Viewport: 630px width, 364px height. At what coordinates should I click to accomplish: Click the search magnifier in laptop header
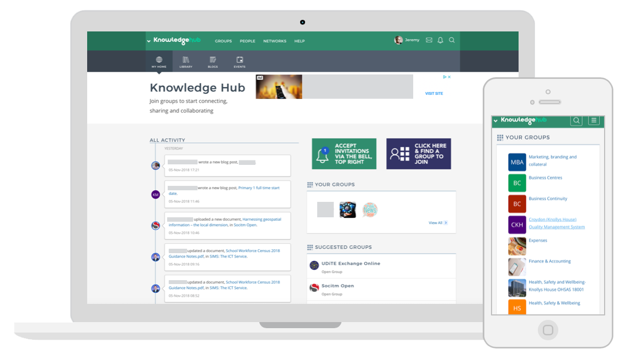[x=452, y=40]
